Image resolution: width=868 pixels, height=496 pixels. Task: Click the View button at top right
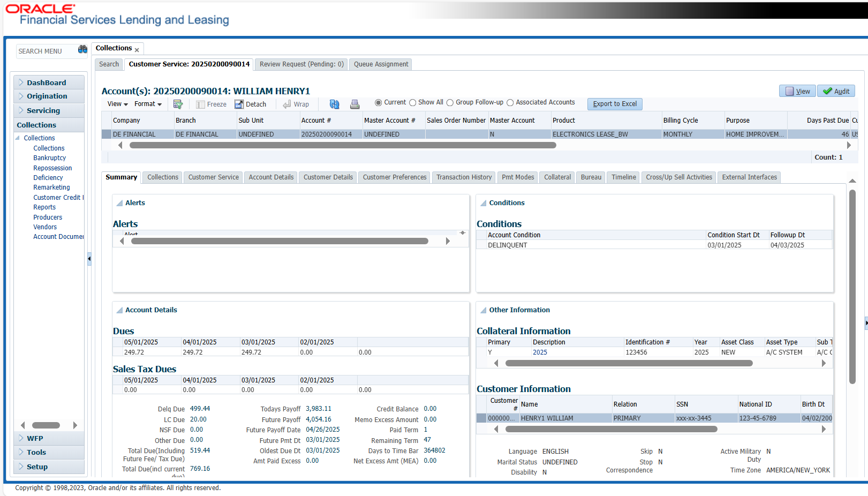(797, 91)
